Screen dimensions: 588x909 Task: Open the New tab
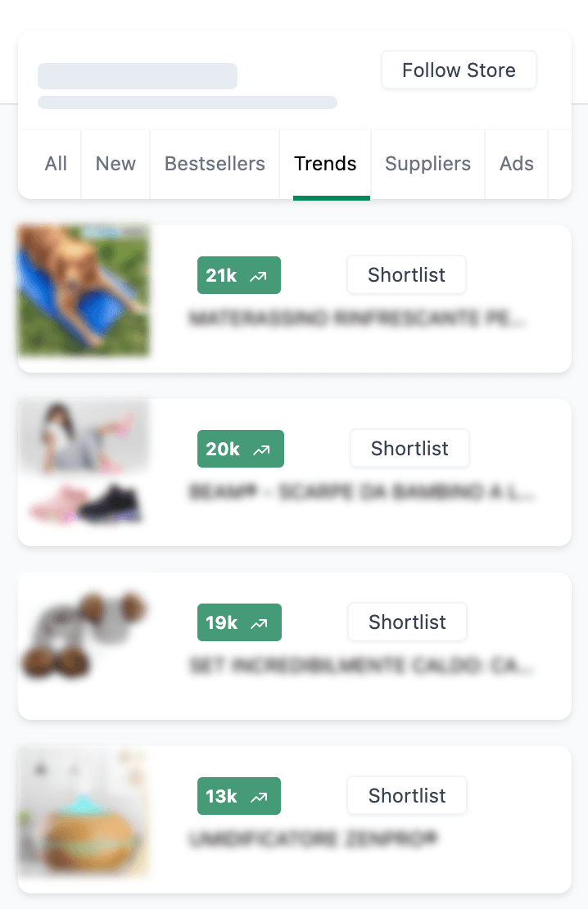(x=115, y=164)
